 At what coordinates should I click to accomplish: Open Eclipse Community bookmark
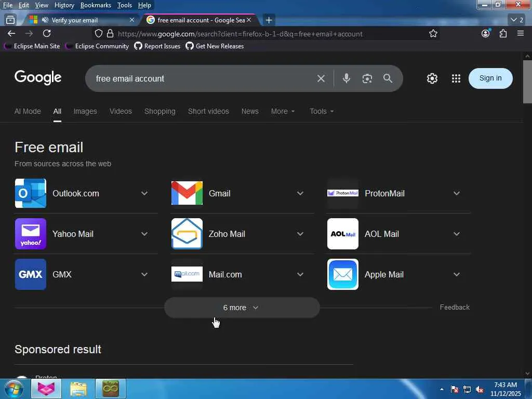coord(97,46)
